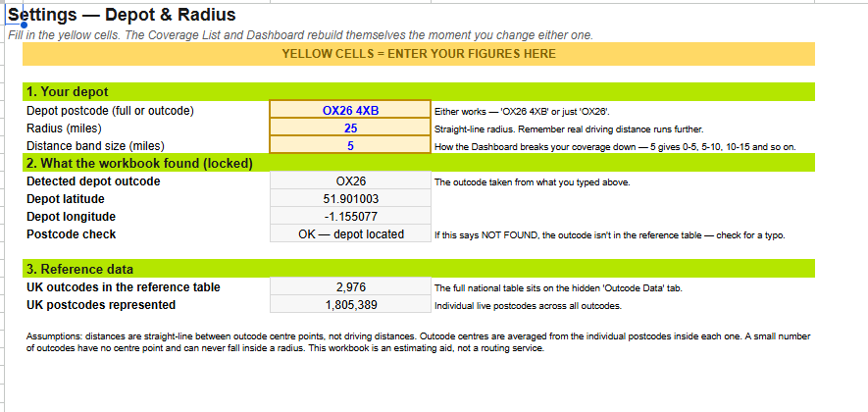Select the depot postcode cell OX26 4XB
This screenshot has width=868, height=412.
[x=350, y=110]
